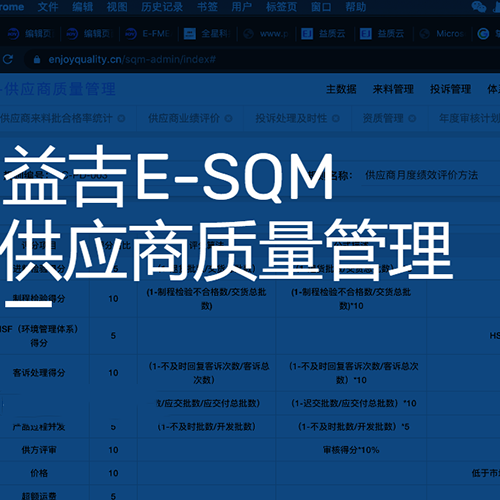Close the 资质管理 tab using its x icon

(412, 118)
